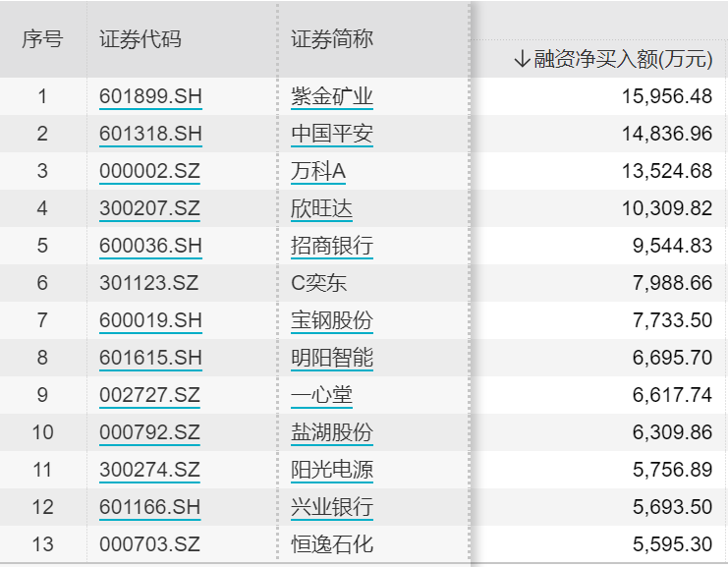
Task: Open stock code link 600036.SH
Action: [151, 246]
